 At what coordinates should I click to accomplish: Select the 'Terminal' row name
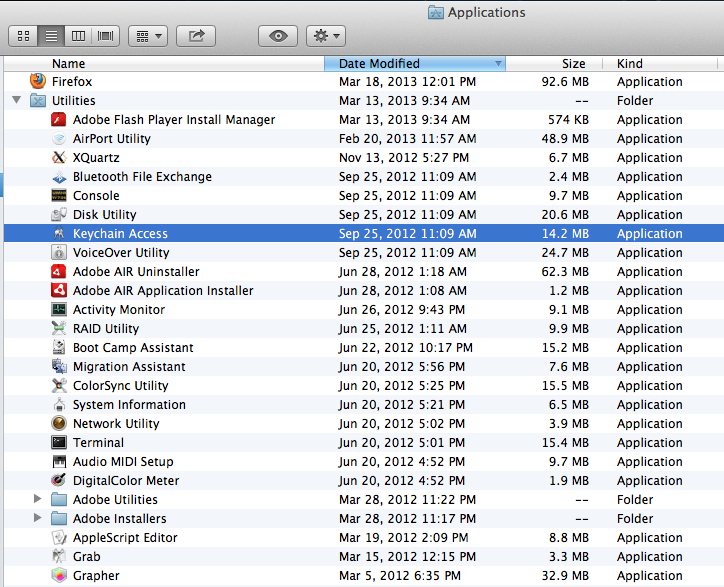pos(98,442)
